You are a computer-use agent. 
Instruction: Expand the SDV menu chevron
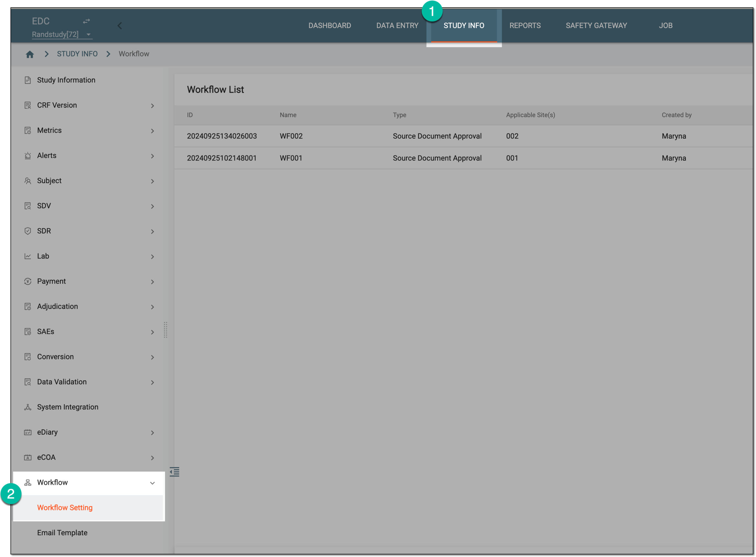coord(152,206)
